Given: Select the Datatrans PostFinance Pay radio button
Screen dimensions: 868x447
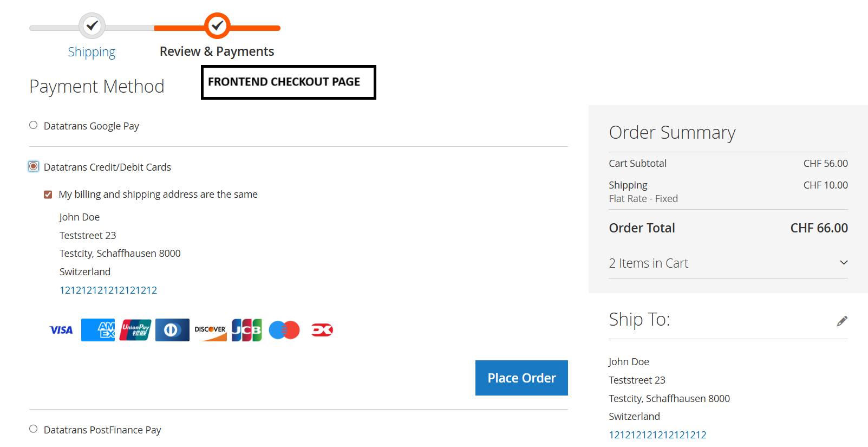Looking at the screenshot, I should pyautogui.click(x=33, y=429).
